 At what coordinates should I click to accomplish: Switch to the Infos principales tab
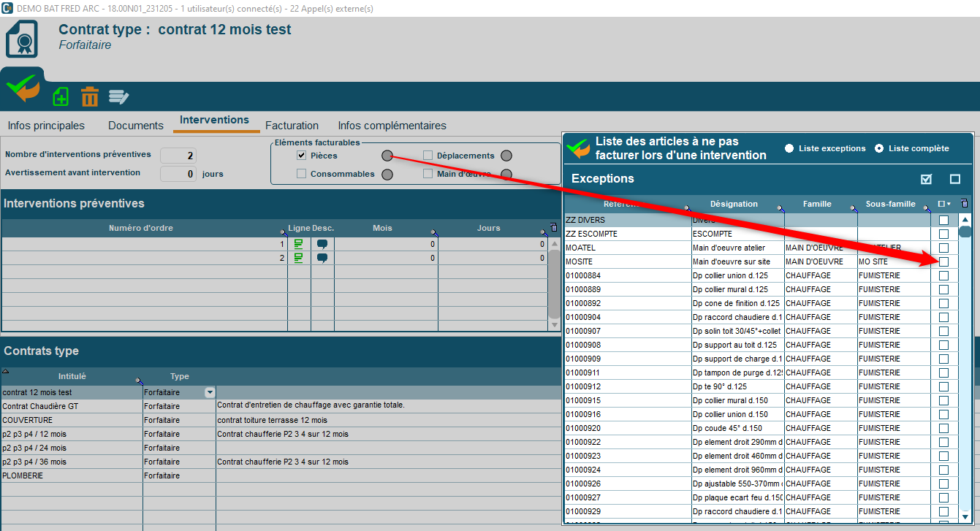[46, 126]
